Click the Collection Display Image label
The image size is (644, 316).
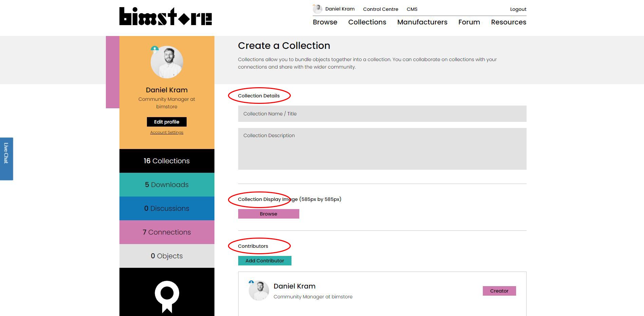coord(289,199)
